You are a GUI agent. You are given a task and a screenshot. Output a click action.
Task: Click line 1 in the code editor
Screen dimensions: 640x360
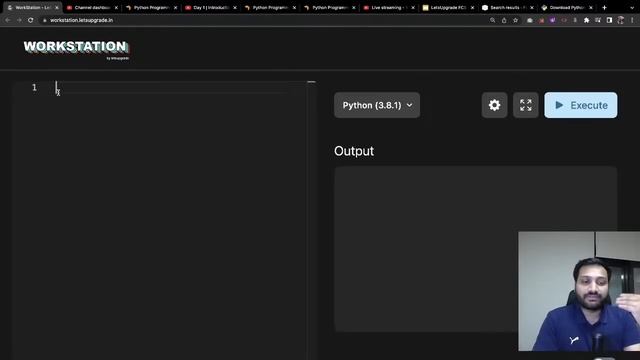pyautogui.click(x=171, y=87)
